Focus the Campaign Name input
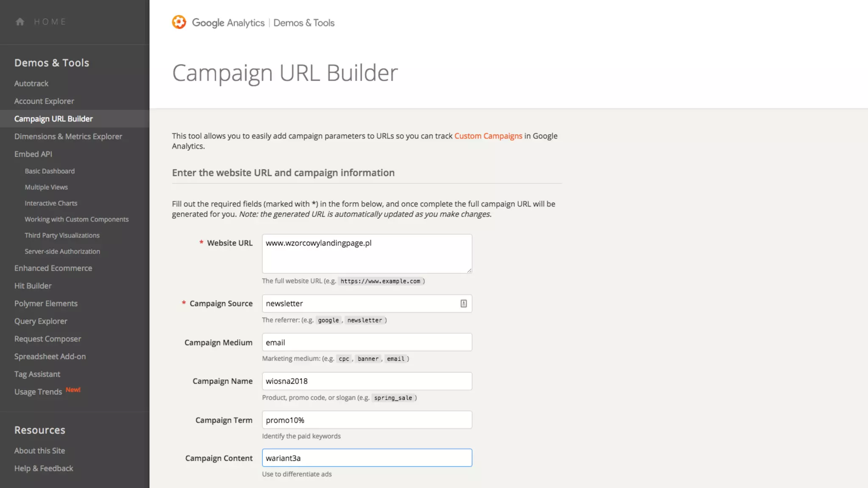 pos(367,381)
